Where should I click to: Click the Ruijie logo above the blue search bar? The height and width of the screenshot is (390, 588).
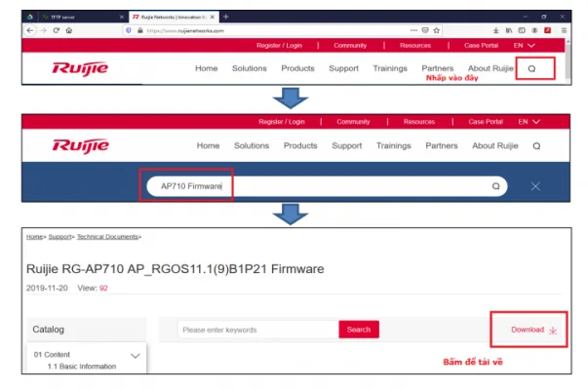[81, 146]
